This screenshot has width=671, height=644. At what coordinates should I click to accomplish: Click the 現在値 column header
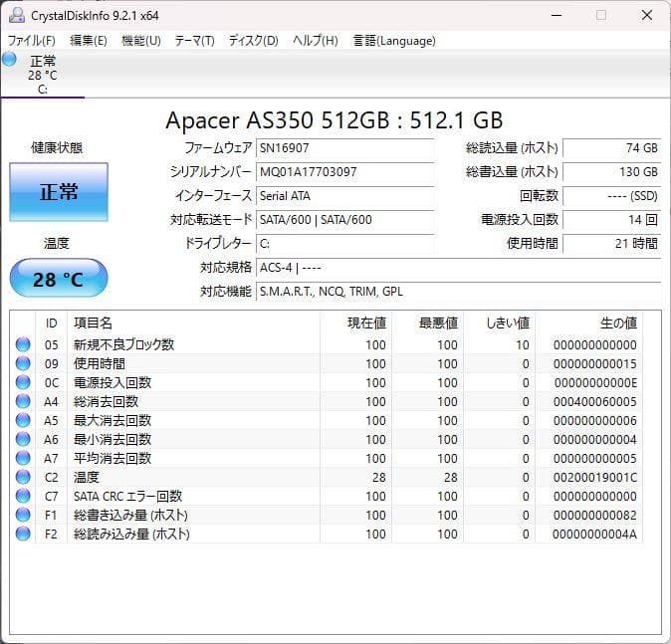(x=355, y=323)
